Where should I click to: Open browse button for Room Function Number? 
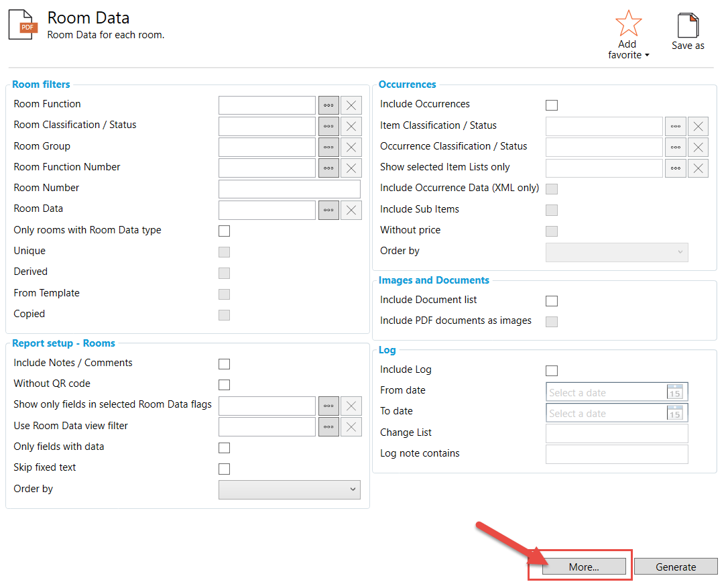pyautogui.click(x=328, y=168)
